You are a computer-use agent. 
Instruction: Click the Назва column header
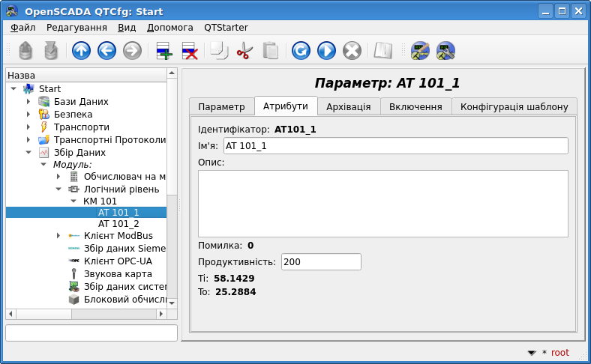[x=86, y=76]
